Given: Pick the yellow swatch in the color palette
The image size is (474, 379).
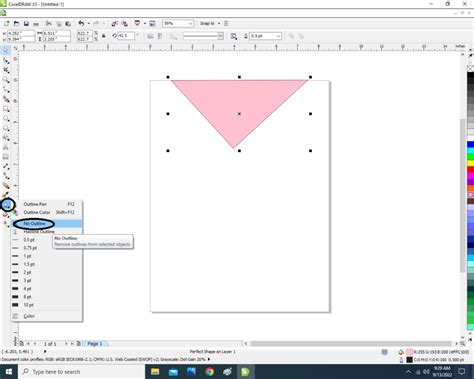Looking at the screenshot, I should [470, 163].
